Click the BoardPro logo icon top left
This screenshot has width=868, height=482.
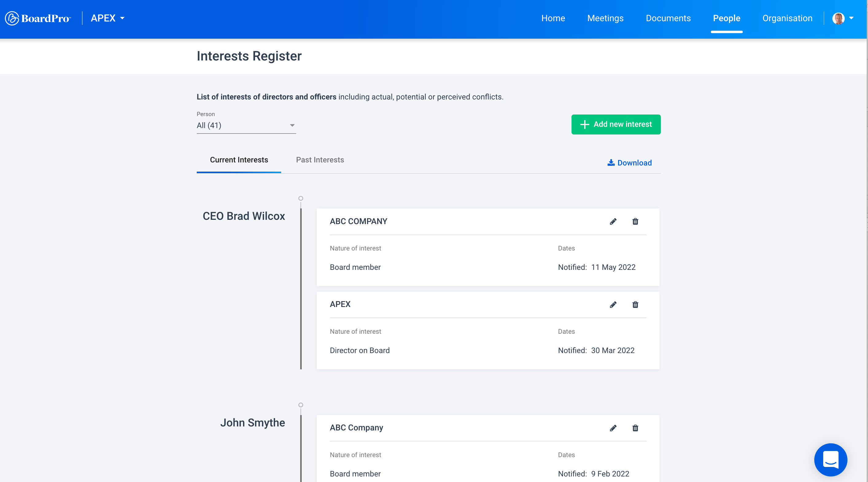[11, 18]
